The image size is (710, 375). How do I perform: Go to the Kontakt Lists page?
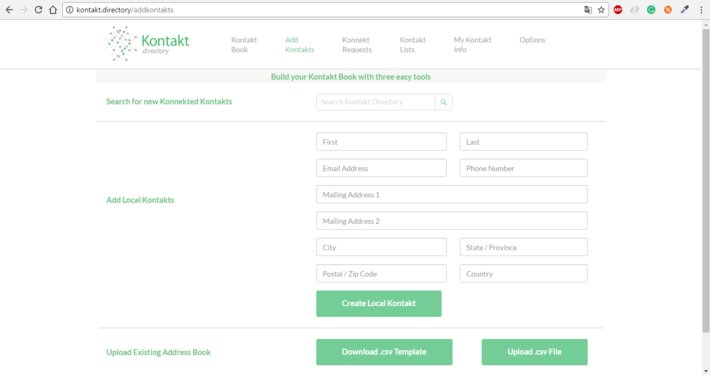(412, 45)
